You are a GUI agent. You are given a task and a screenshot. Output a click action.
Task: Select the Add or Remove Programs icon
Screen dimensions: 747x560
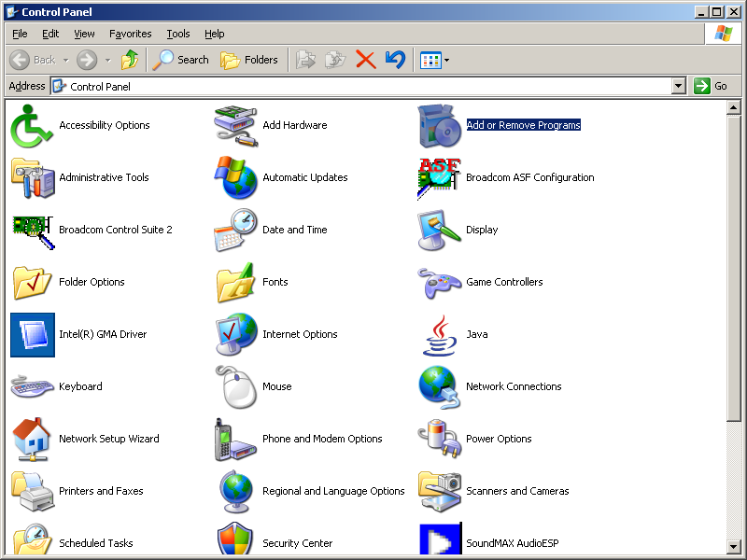tap(439, 125)
